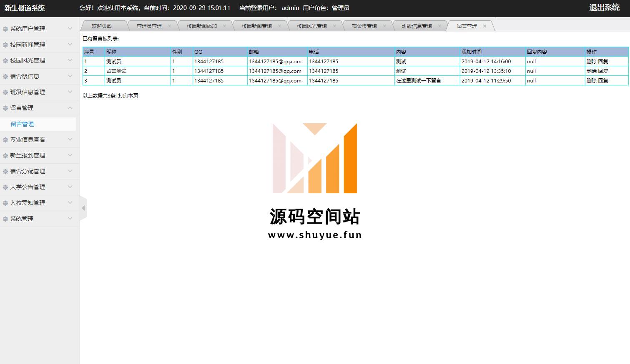Expand 校园新闻管理 chevron
Viewport: 630px width, 364px height.
click(70, 44)
